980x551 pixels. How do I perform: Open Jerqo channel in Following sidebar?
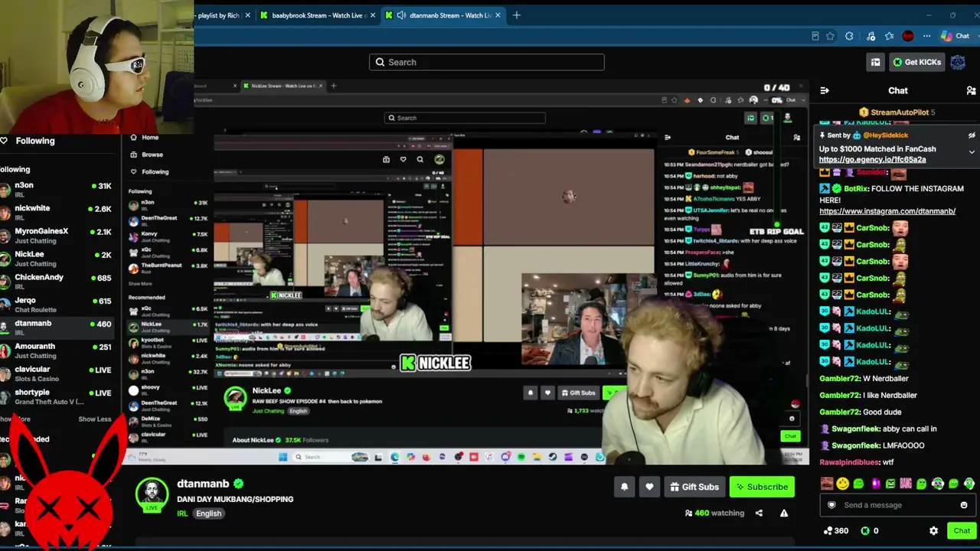point(57,305)
